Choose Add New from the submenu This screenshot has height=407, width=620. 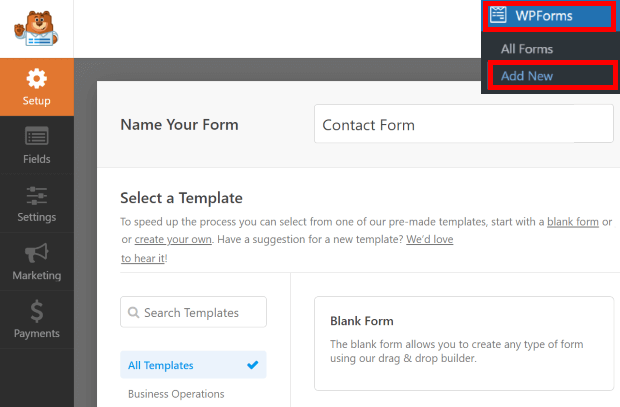point(527,76)
